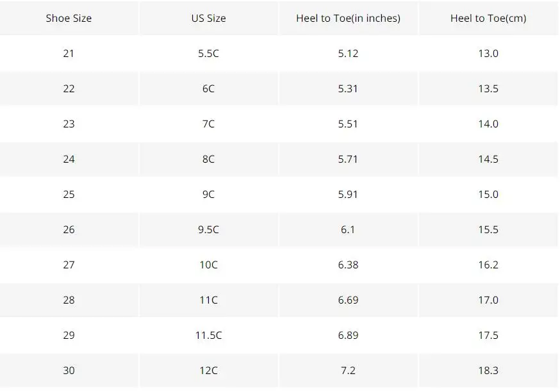Select the 13.5 cm cell
Image resolution: width=560 pixels, height=392 pixels.
[488, 88]
